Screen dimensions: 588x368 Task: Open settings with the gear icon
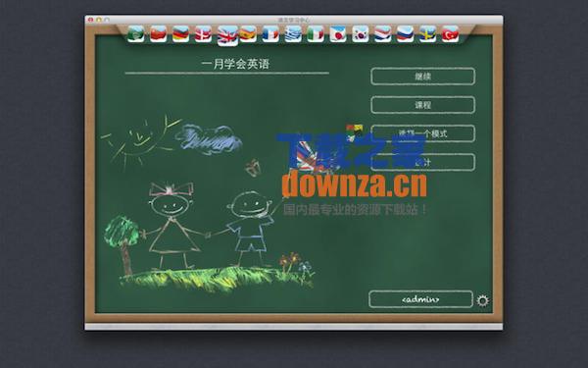point(482,300)
